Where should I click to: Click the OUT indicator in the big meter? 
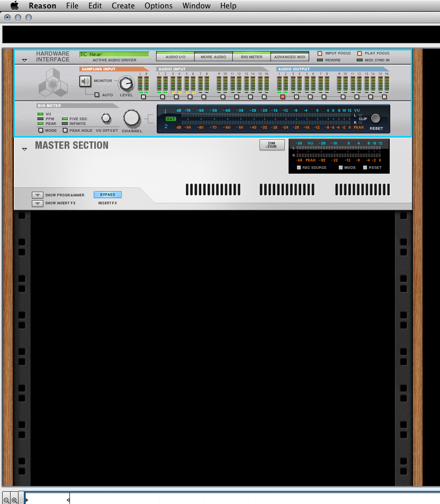click(x=170, y=119)
